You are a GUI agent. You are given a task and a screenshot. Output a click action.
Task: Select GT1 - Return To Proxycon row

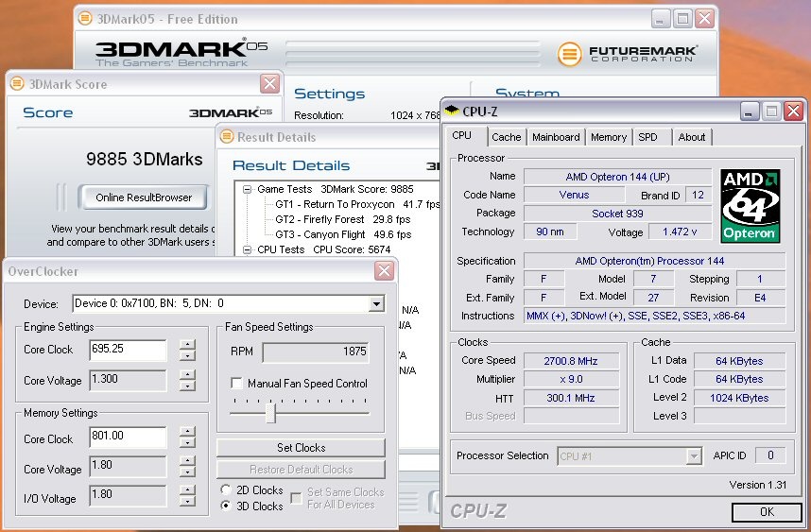357,204
